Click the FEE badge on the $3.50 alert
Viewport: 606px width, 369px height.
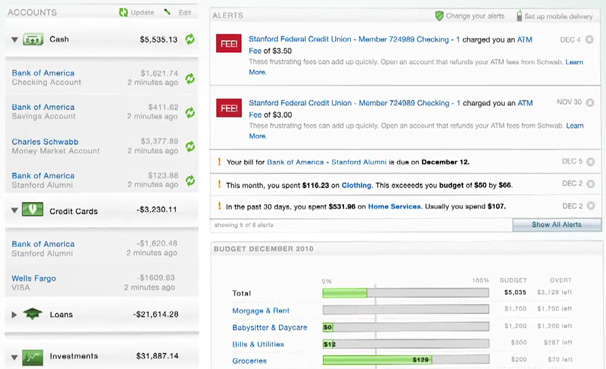coord(229,44)
